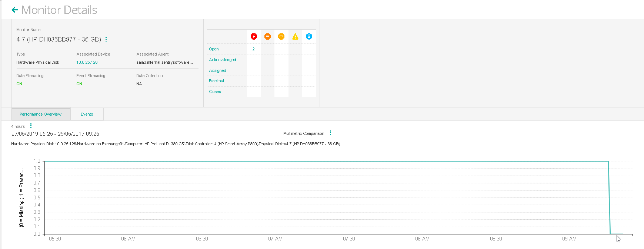Open the monitor name actions menu
The height and width of the screenshot is (249, 644).
coord(106,39)
